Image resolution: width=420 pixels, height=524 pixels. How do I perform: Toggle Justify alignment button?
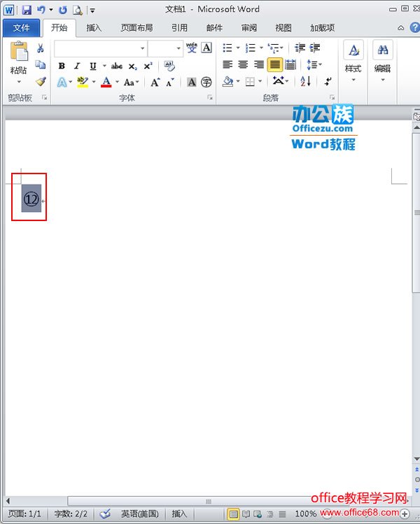tap(275, 64)
